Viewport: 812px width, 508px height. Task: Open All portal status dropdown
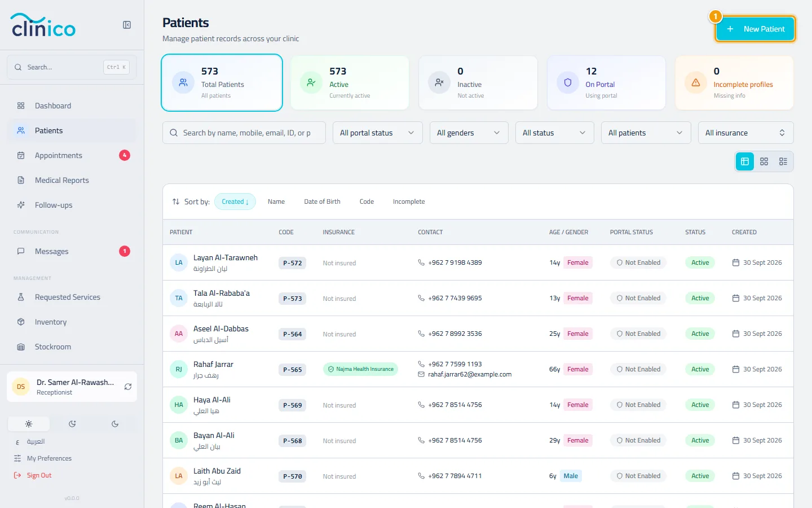pos(378,133)
